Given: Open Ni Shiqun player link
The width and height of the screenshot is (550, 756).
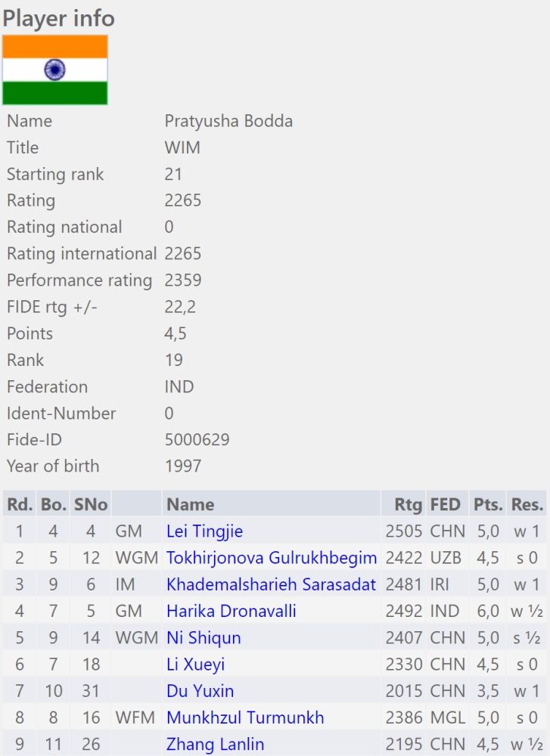Looking at the screenshot, I should [204, 637].
